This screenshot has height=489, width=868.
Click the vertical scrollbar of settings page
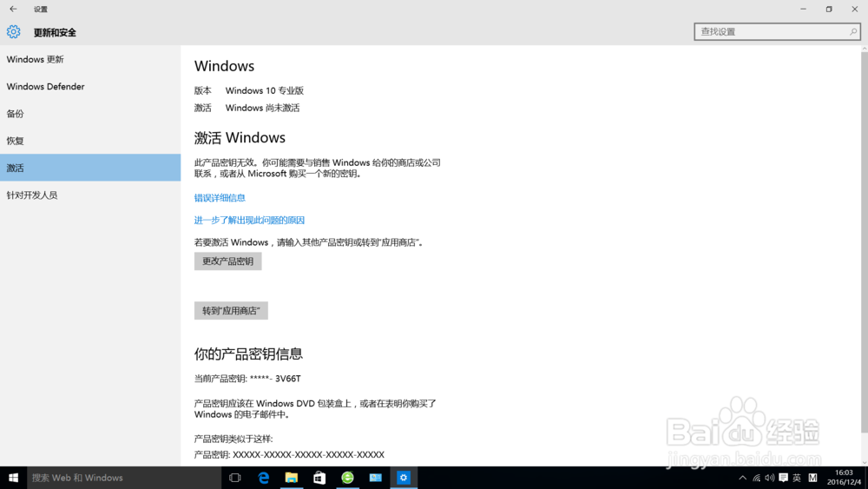click(865, 242)
